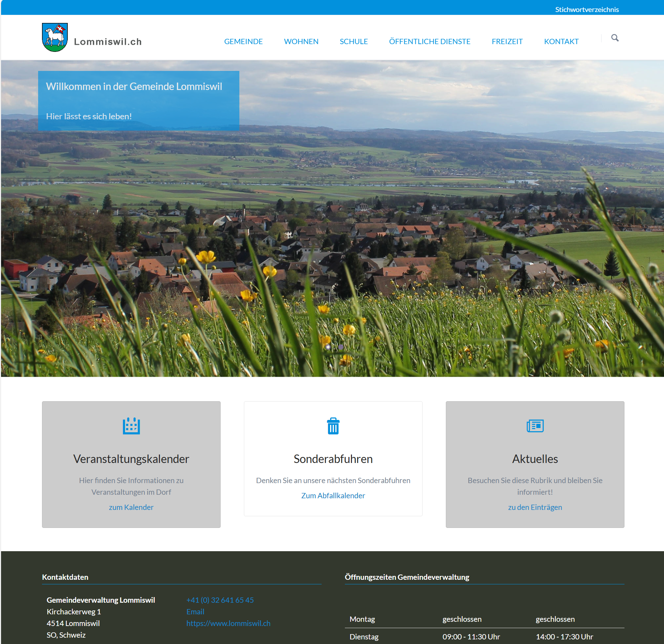Viewport: 664px width, 644px height.
Task: Open the Stichwortverzeichnis link
Action: [587, 10]
